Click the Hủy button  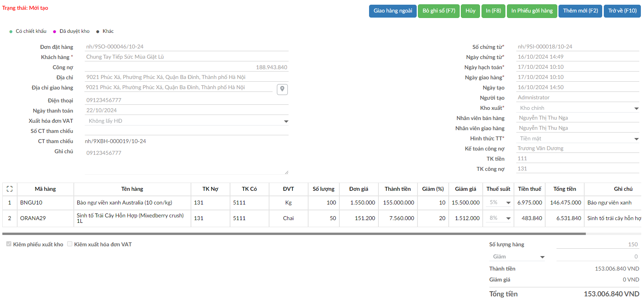point(471,11)
